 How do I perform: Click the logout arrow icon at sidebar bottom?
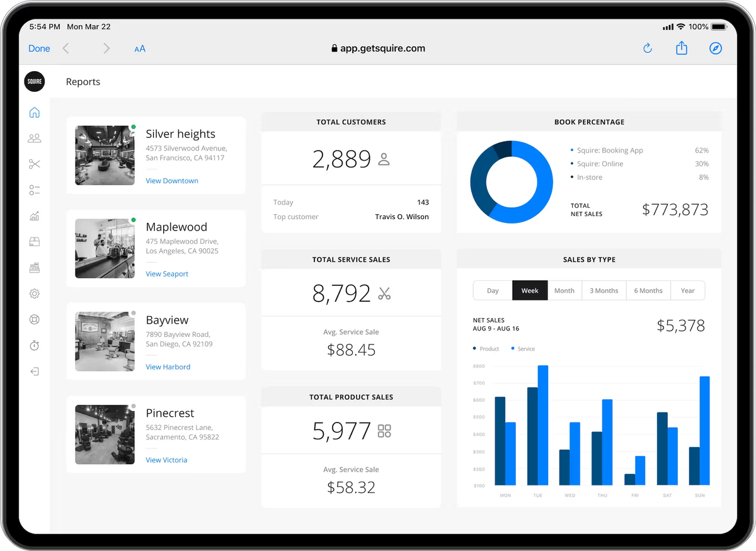tap(35, 371)
